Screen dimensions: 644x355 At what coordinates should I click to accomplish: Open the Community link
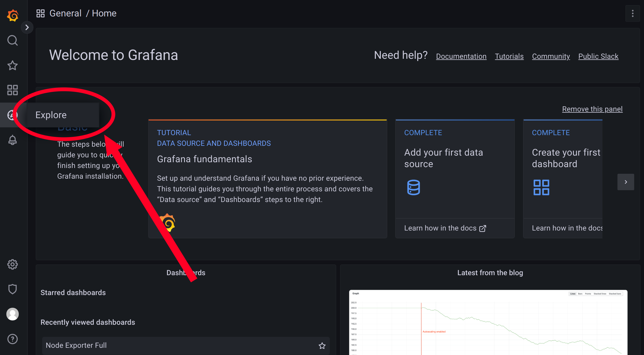[551, 56]
